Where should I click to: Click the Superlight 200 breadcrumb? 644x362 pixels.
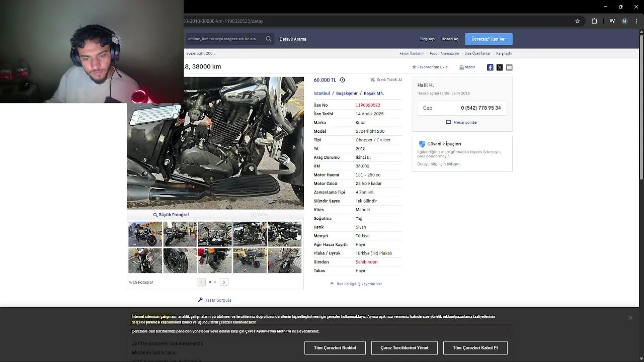click(199, 53)
